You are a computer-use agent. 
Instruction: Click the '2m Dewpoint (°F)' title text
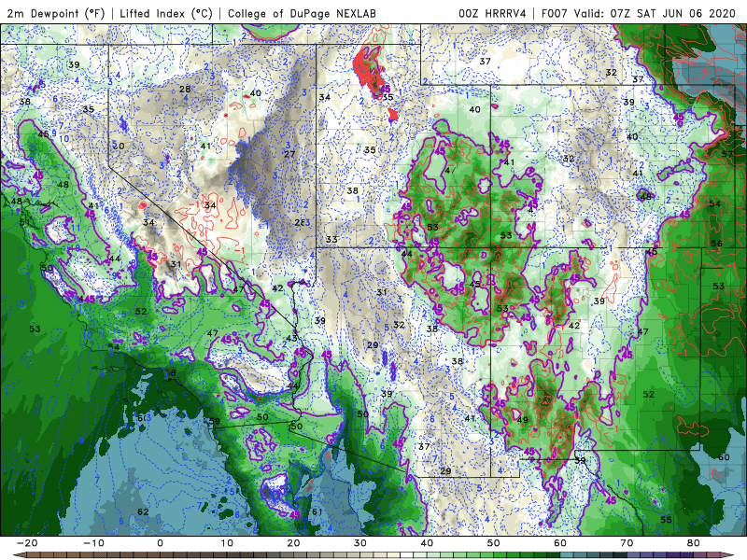[x=55, y=13]
